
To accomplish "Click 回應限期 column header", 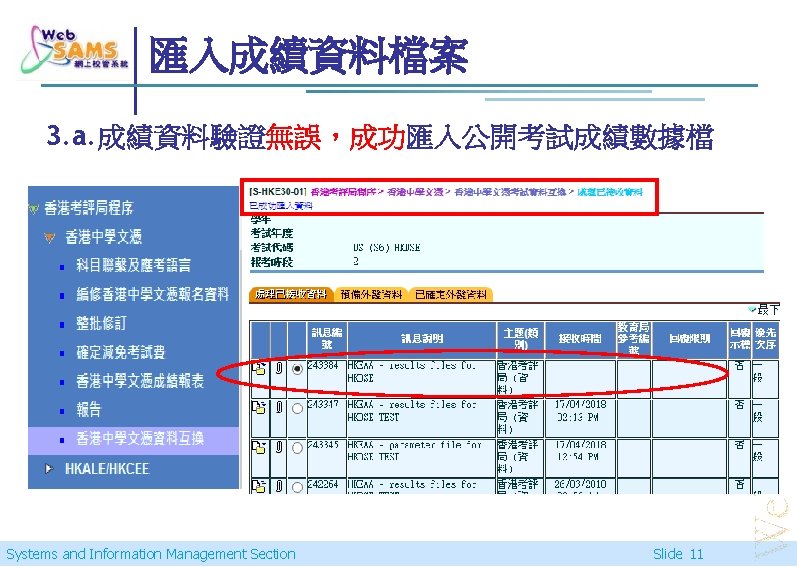I will tap(689, 338).
